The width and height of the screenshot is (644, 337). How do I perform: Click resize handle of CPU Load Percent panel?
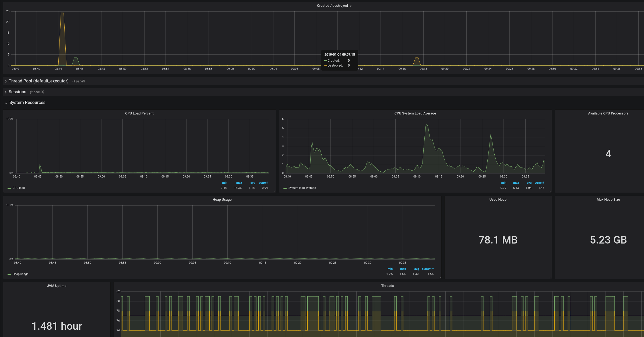pyautogui.click(x=275, y=191)
